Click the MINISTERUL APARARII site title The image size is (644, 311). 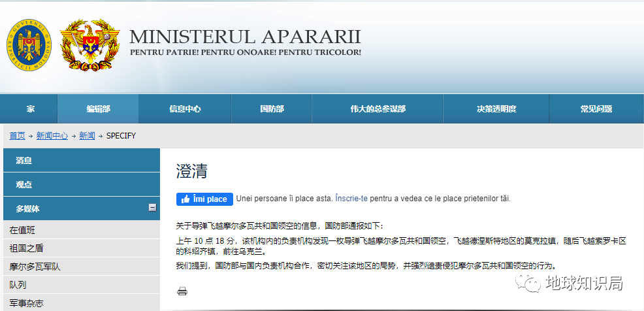(245, 37)
